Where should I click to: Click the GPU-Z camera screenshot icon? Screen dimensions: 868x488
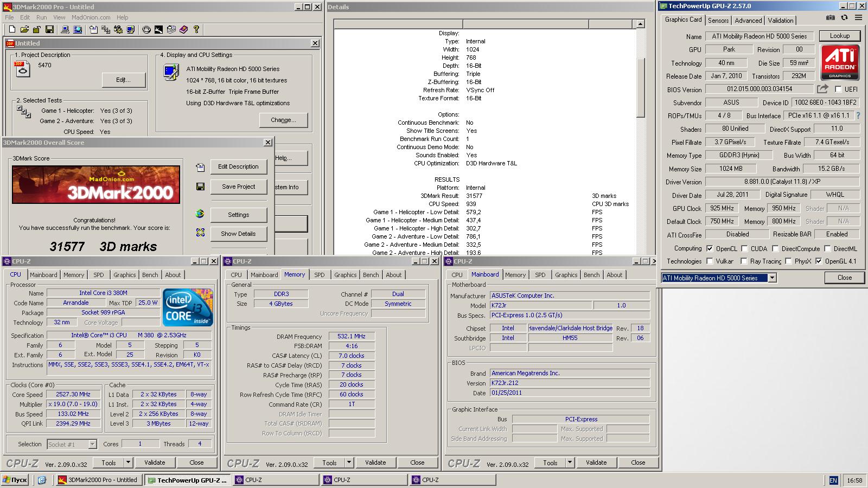[831, 18]
